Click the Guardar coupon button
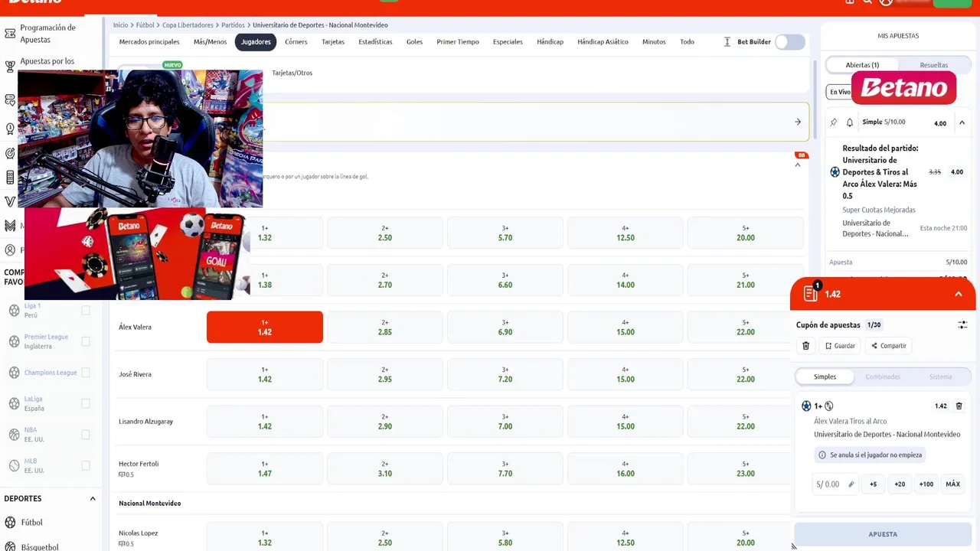The image size is (980, 551). pyautogui.click(x=841, y=346)
